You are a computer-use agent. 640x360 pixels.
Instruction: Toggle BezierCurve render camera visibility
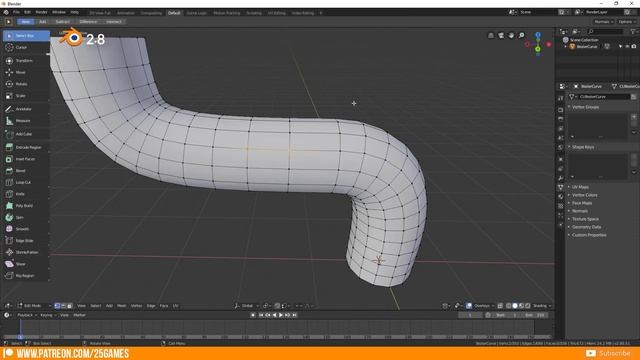[x=634, y=47]
